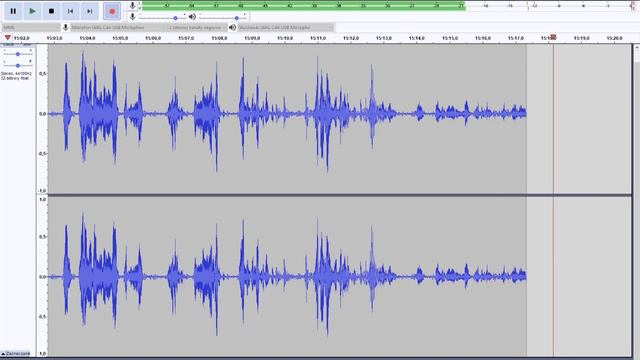Click the microphone icon beside recording volume slider
The height and width of the screenshot is (360, 640).
[x=132, y=17]
